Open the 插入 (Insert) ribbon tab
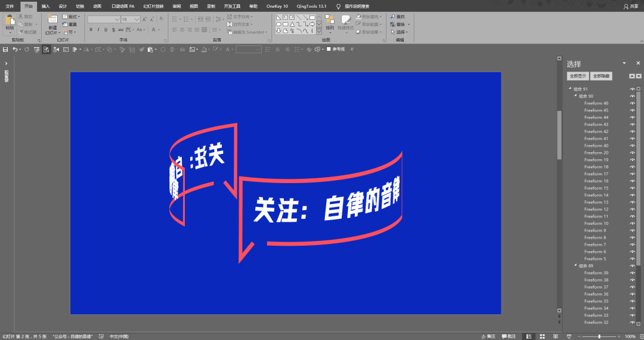644x340 pixels. pyautogui.click(x=46, y=6)
